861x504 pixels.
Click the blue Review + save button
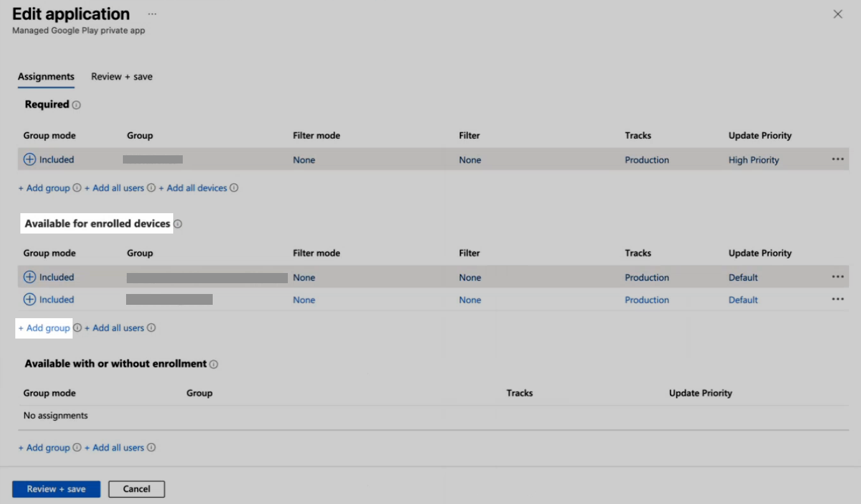(x=57, y=489)
